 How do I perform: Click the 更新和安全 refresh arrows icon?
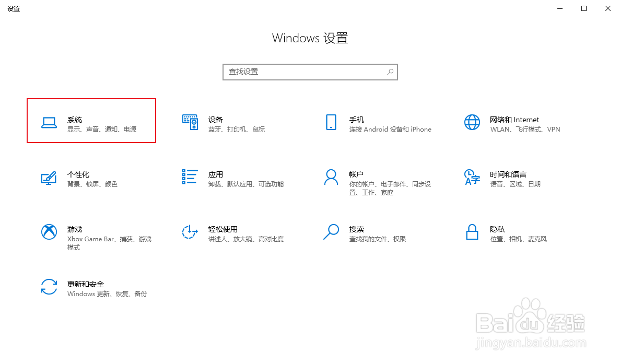(49, 287)
